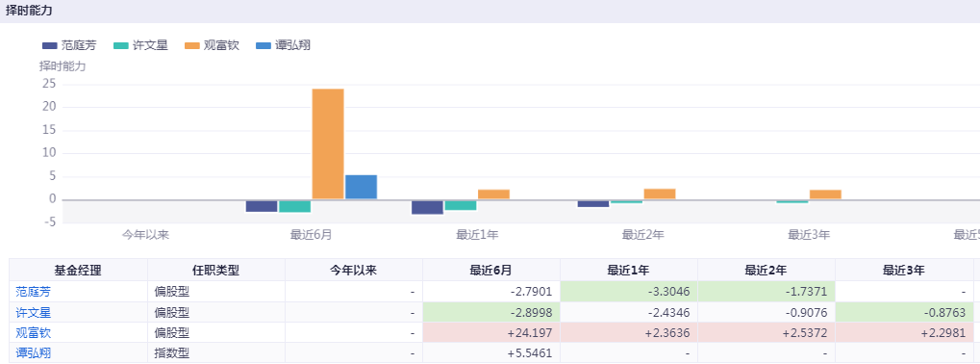Click the orange bar for 最近3年
The image size is (980, 364).
825,195
